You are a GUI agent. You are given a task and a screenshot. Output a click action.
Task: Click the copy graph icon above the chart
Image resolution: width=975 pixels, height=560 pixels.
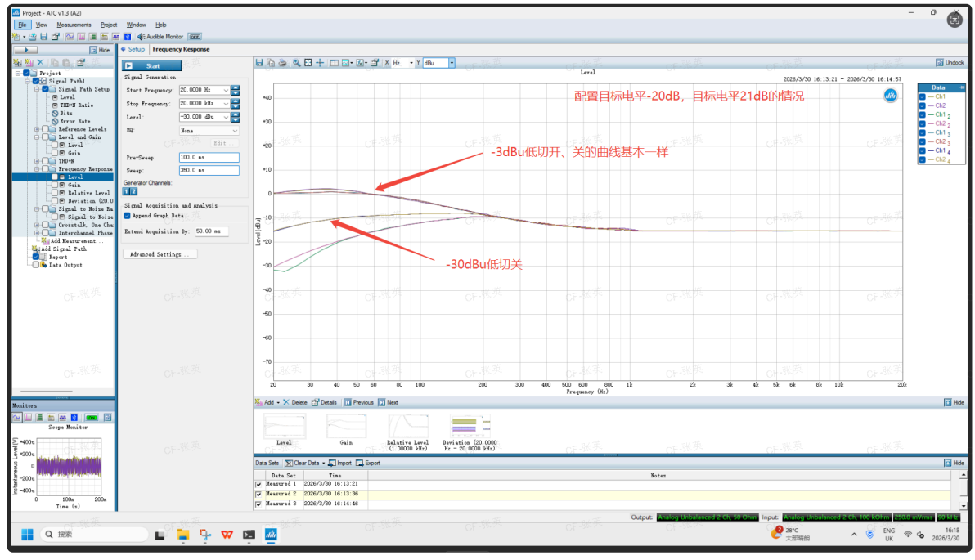(271, 63)
